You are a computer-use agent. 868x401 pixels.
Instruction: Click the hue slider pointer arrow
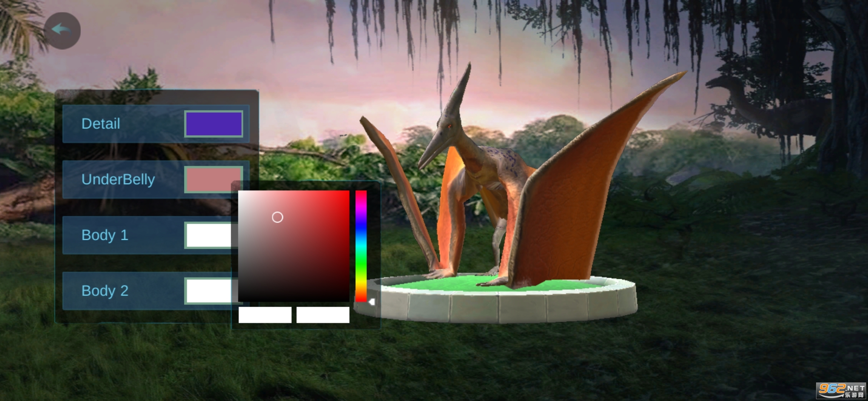[x=371, y=302]
